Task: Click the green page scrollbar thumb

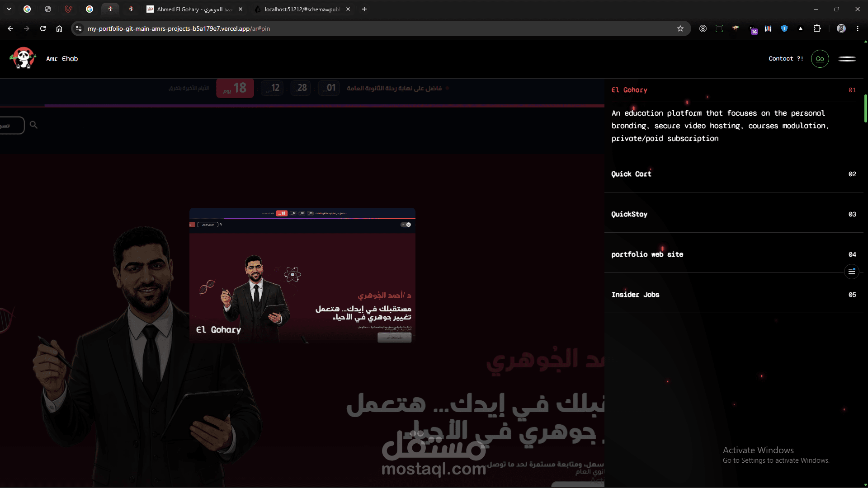Action: tap(865, 108)
